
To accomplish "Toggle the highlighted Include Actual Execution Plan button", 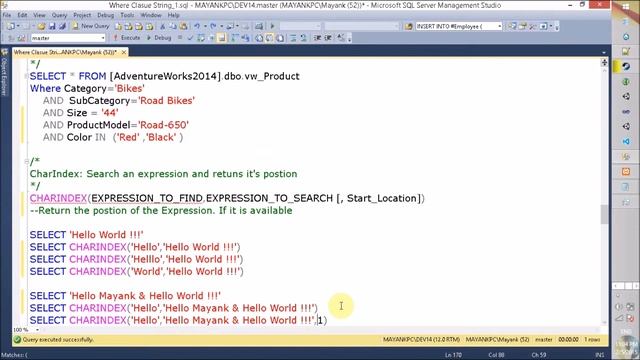I will tap(222, 38).
